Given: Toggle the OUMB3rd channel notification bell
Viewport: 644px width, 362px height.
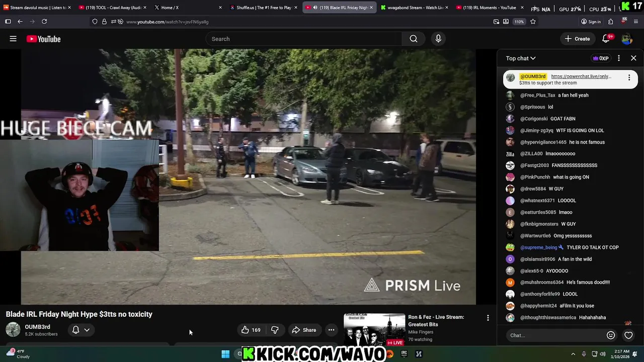Looking at the screenshot, I should [x=75, y=330].
